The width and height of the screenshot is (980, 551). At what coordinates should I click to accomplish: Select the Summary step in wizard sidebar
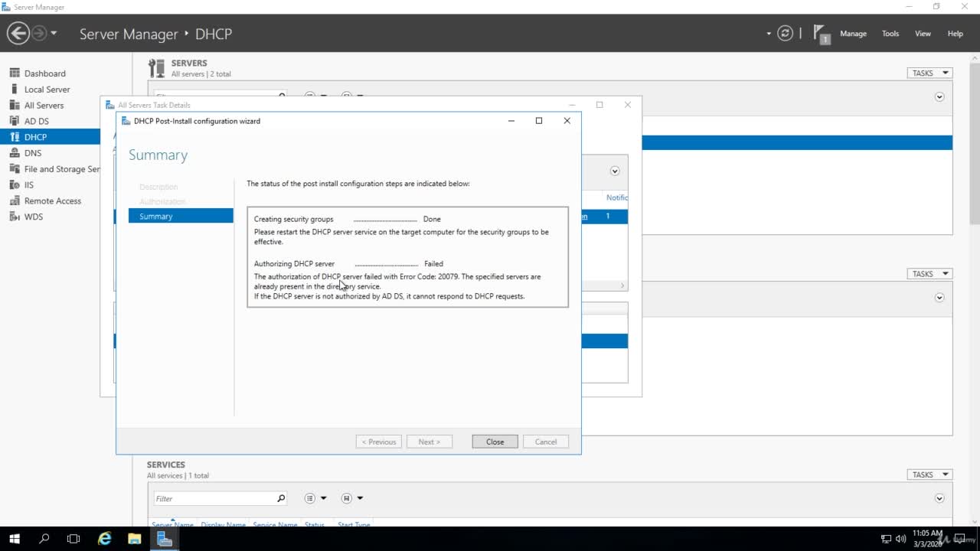pos(181,216)
